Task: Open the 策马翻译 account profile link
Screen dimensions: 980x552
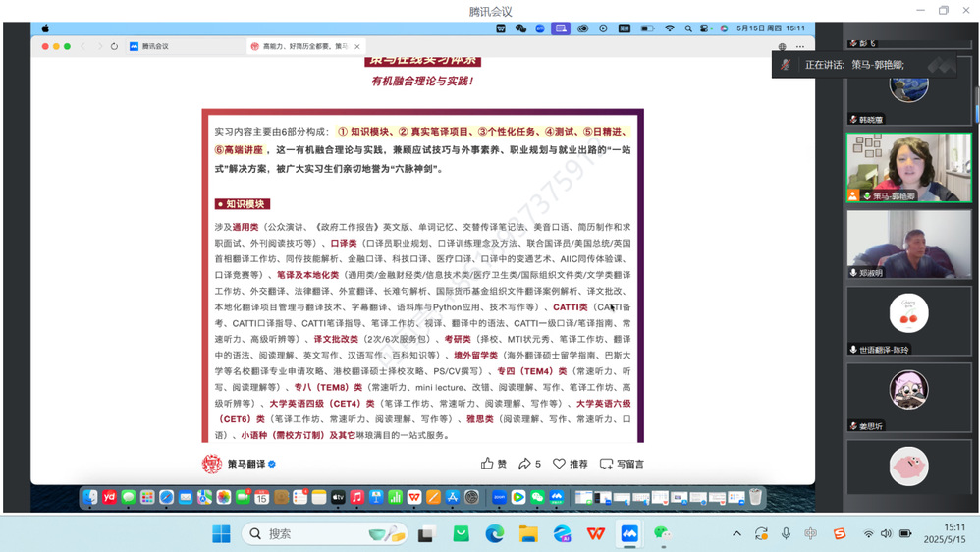Action: coord(246,464)
